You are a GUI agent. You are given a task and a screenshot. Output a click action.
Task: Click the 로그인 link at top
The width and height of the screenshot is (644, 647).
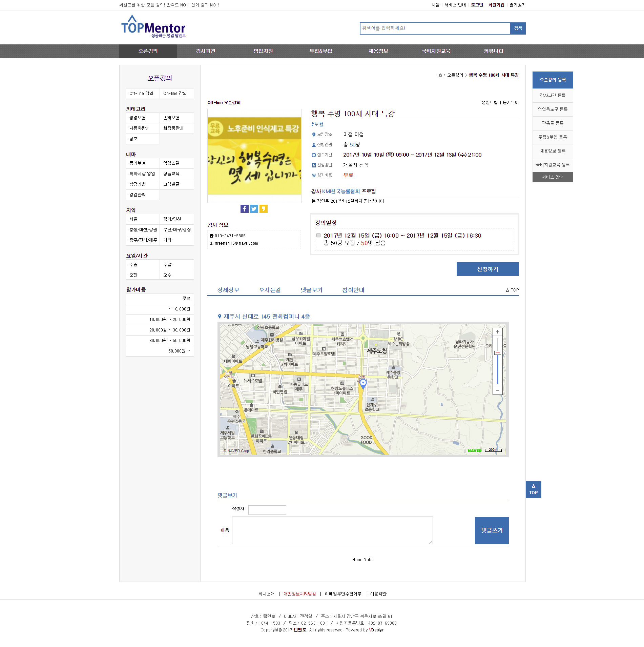coord(477,5)
